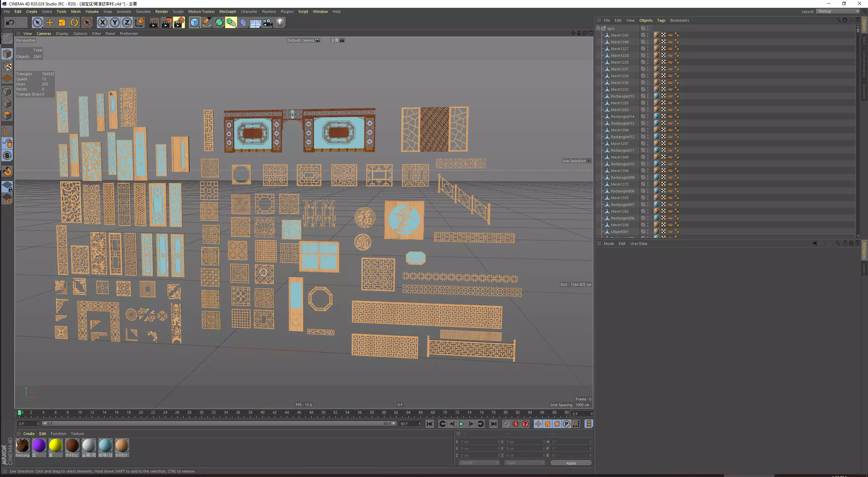Open Edit Render Settings clapperboard with gear
The width and height of the screenshot is (868, 477).
tap(179, 23)
